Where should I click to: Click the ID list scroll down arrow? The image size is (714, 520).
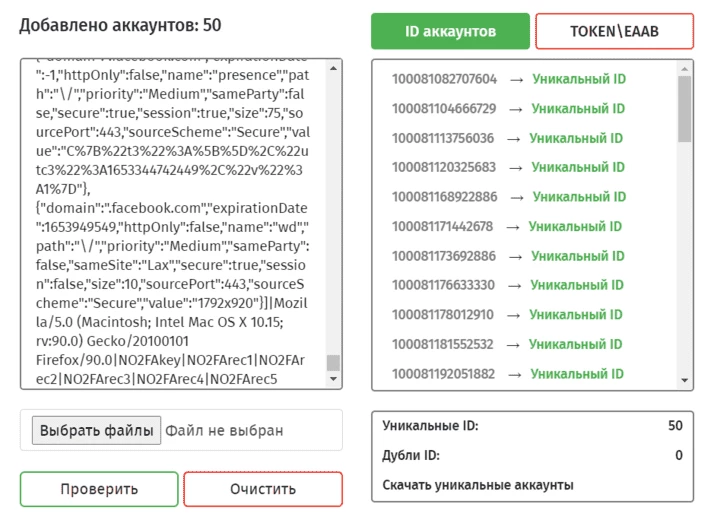click(684, 380)
